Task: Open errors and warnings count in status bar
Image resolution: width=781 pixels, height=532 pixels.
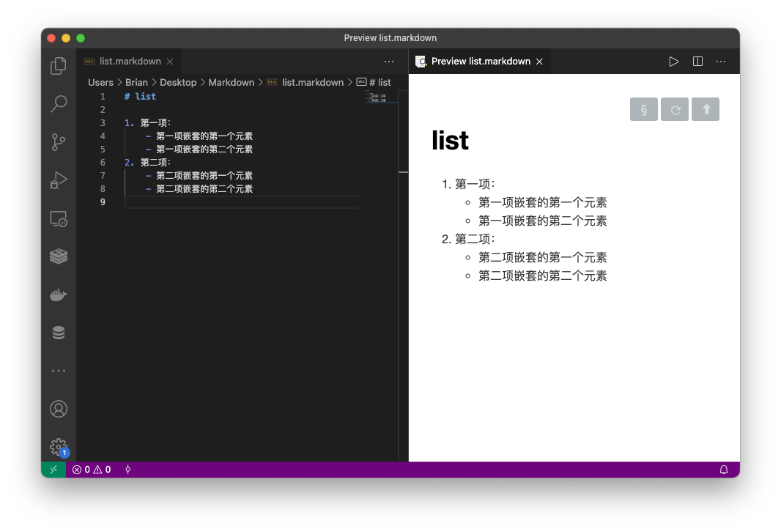Action: click(92, 469)
